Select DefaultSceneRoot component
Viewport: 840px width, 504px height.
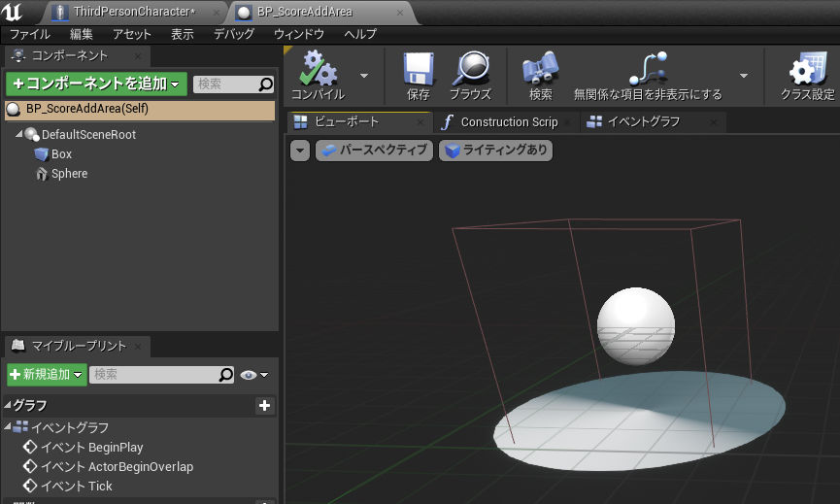(x=88, y=134)
